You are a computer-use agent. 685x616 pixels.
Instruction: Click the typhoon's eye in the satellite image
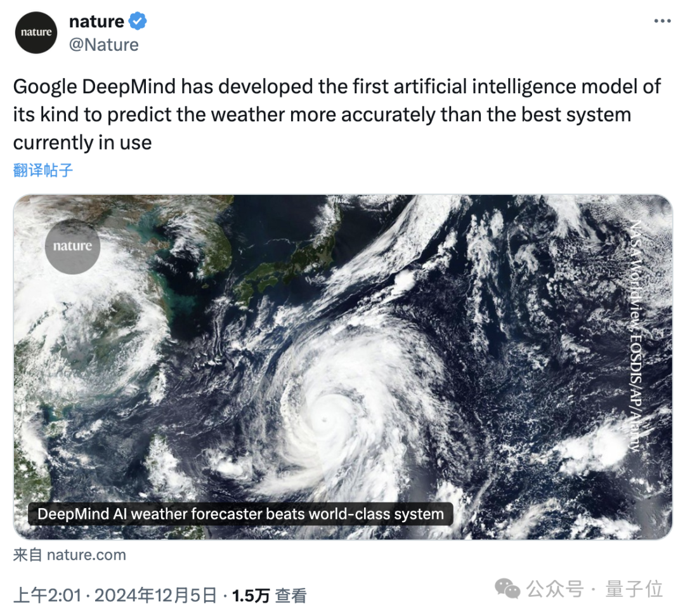[x=324, y=419]
